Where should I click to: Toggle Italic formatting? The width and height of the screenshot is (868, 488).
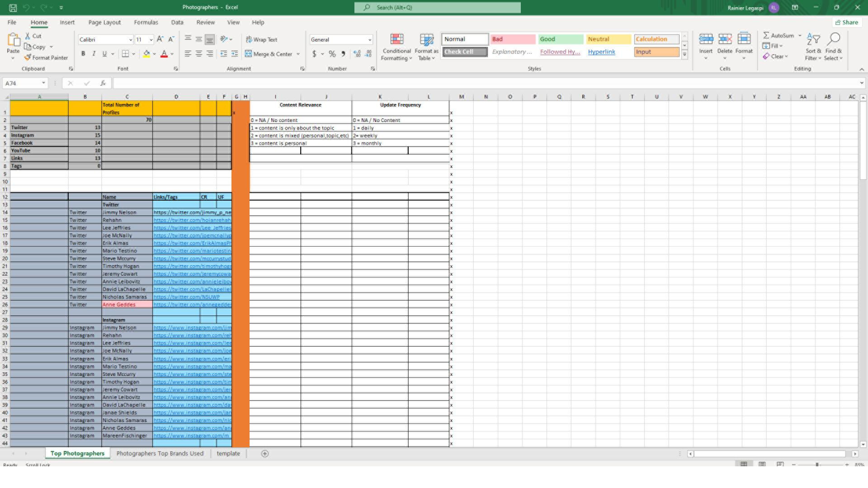point(94,54)
